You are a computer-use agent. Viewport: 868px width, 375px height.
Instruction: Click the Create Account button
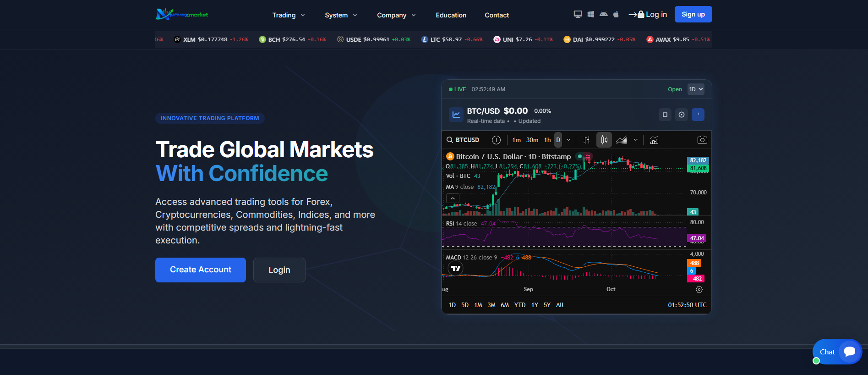coord(201,270)
